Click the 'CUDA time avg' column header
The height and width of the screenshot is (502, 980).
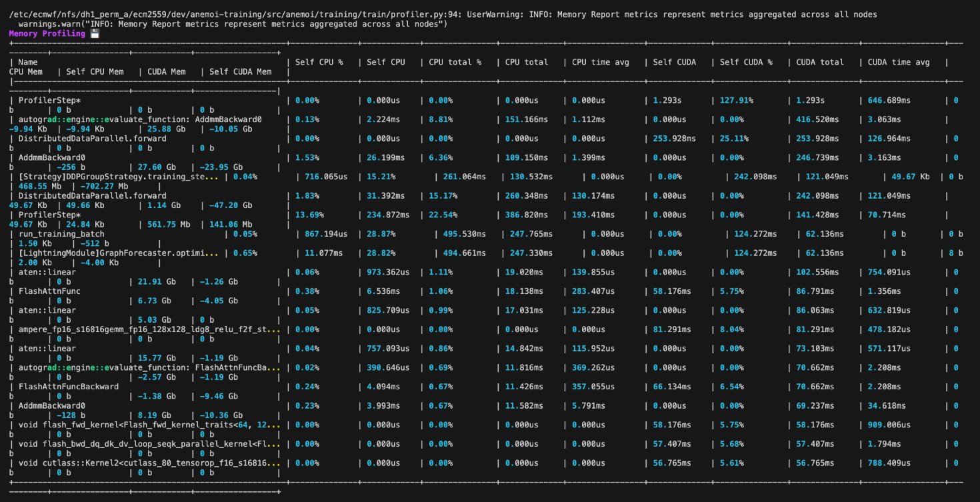pyautogui.click(x=898, y=62)
